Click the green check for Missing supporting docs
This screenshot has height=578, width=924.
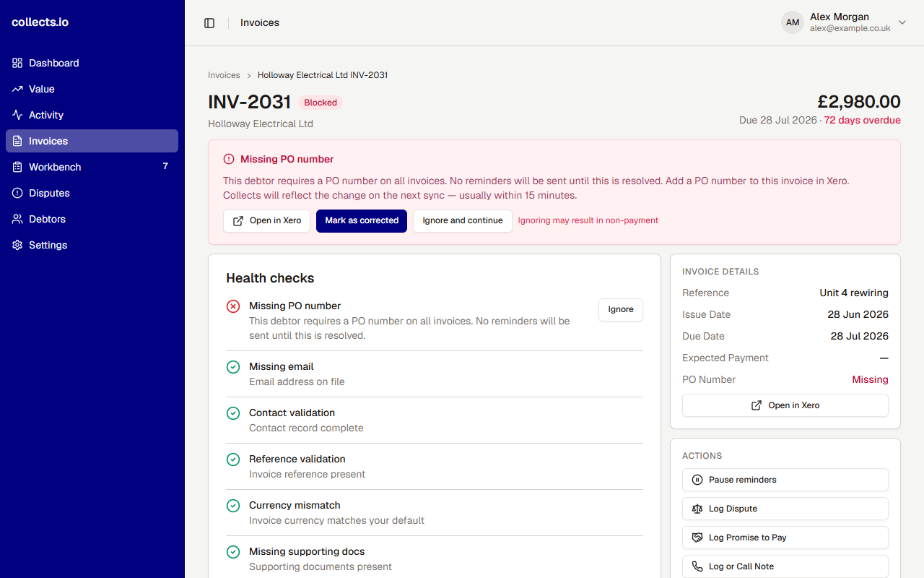(233, 552)
